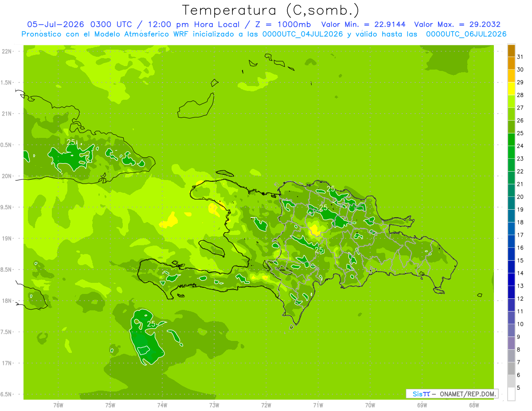Click the title 'Temperatura (C,somb.)'
The image size is (532, 411).
[270, 10]
